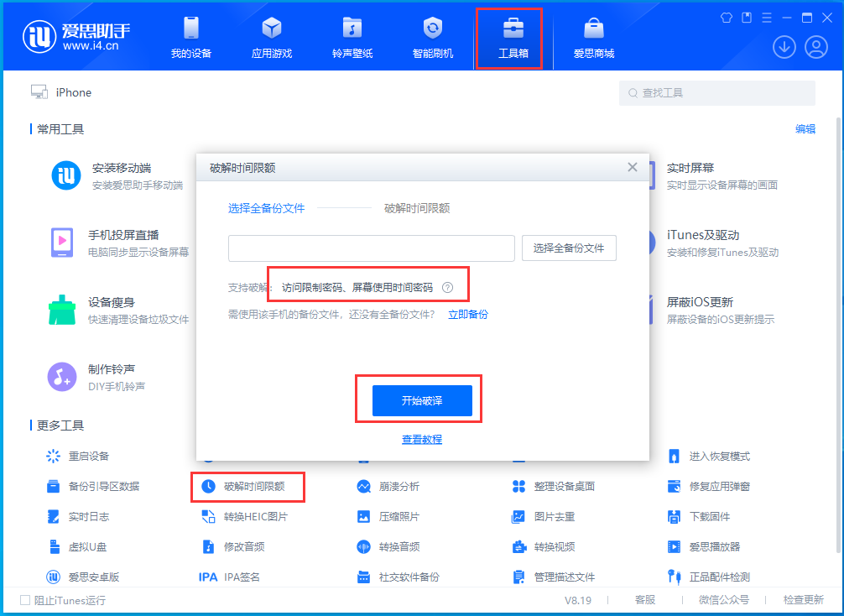Open the 爱思商城 store section
This screenshot has height=616, width=844.
[x=592, y=37]
